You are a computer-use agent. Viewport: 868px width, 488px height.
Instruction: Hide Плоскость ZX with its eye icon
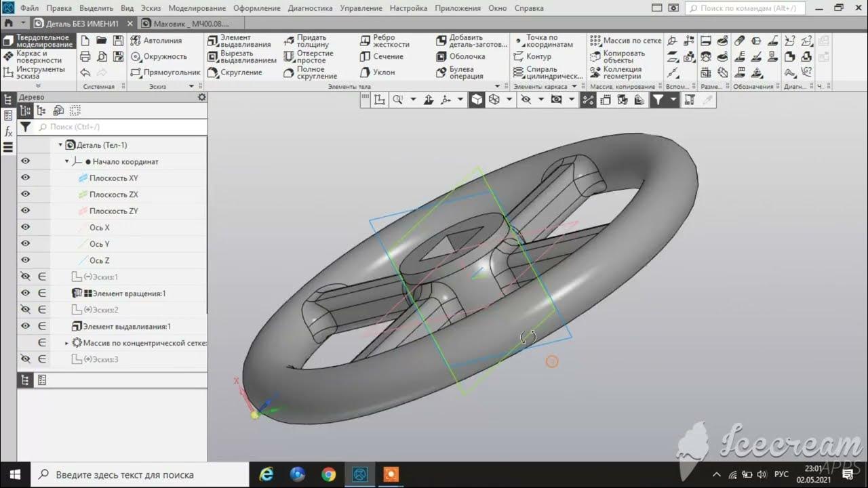[x=26, y=195]
